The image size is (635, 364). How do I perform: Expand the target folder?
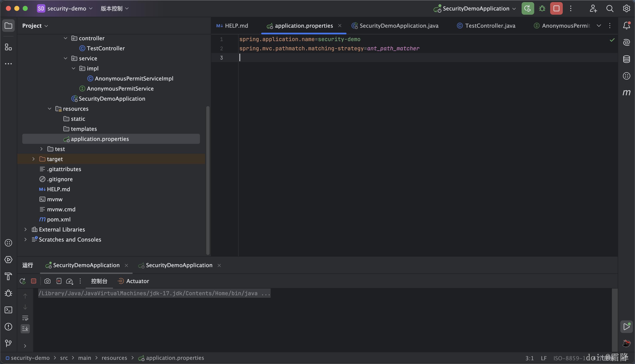pos(34,159)
